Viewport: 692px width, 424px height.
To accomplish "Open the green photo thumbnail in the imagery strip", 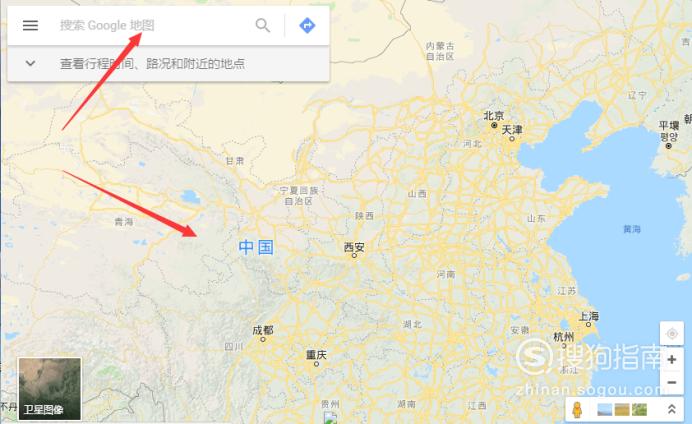I will coord(639,410).
